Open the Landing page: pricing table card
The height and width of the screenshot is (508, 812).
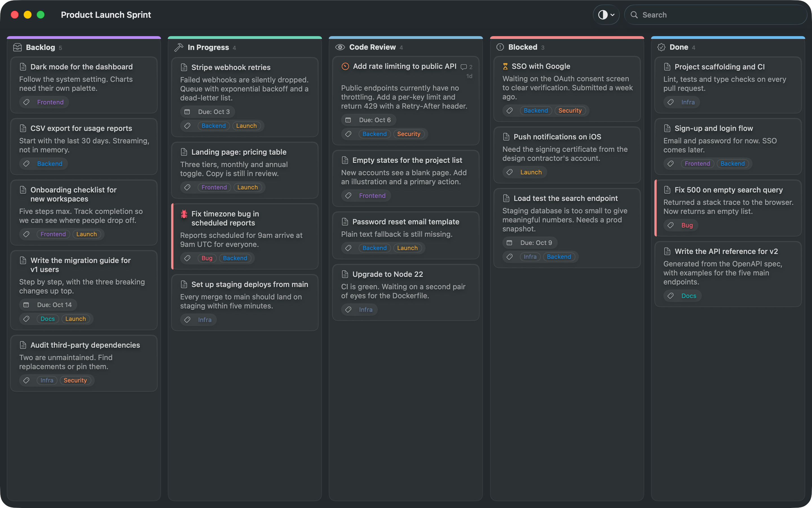pos(245,170)
